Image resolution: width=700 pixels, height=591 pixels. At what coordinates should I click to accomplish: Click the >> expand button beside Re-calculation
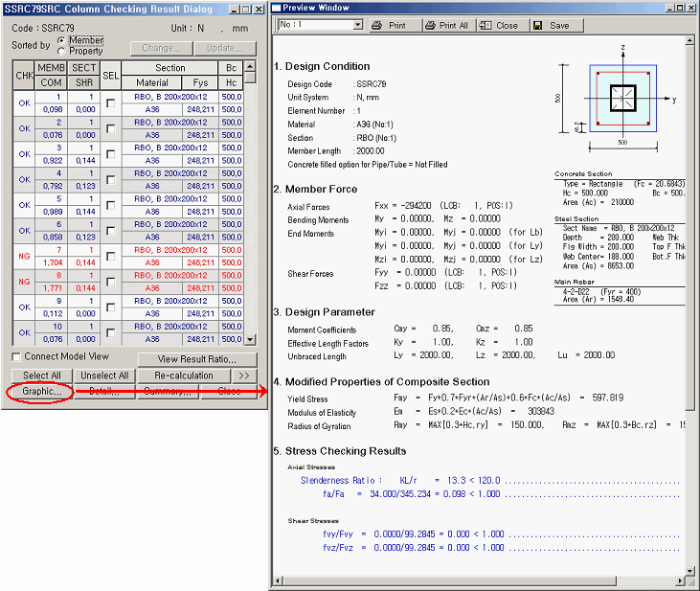(x=243, y=375)
